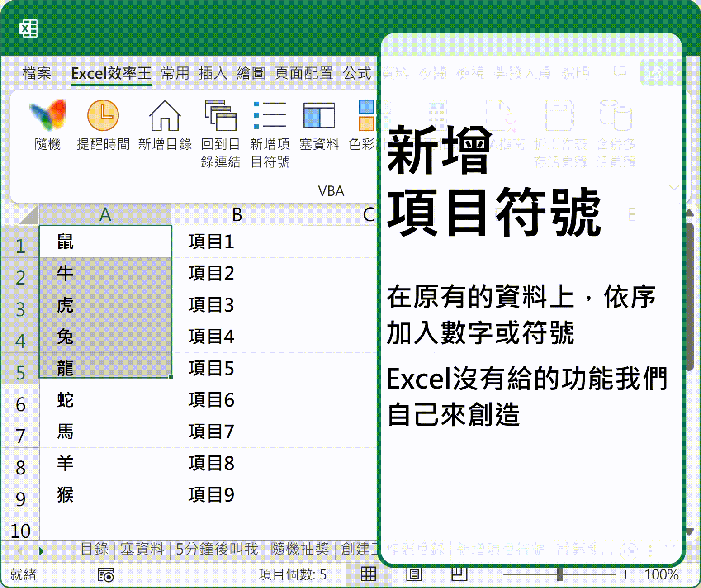Image resolution: width=701 pixels, height=588 pixels.
Task: Select all cells via corner triangle
Action: [x=29, y=215]
